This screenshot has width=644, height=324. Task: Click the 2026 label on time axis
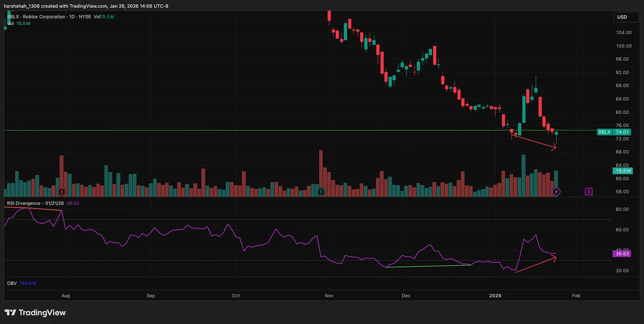495,296
